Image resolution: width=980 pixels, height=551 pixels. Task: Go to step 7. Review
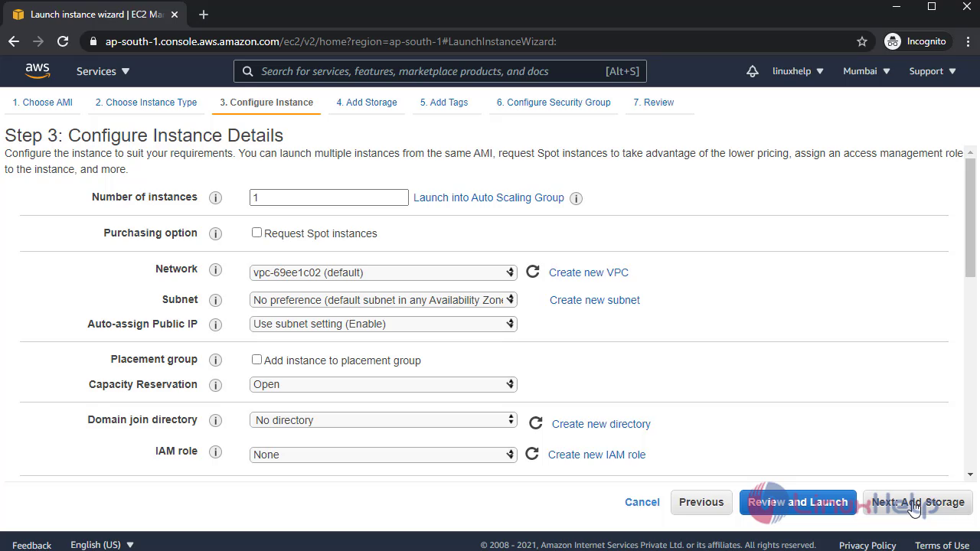tap(654, 103)
